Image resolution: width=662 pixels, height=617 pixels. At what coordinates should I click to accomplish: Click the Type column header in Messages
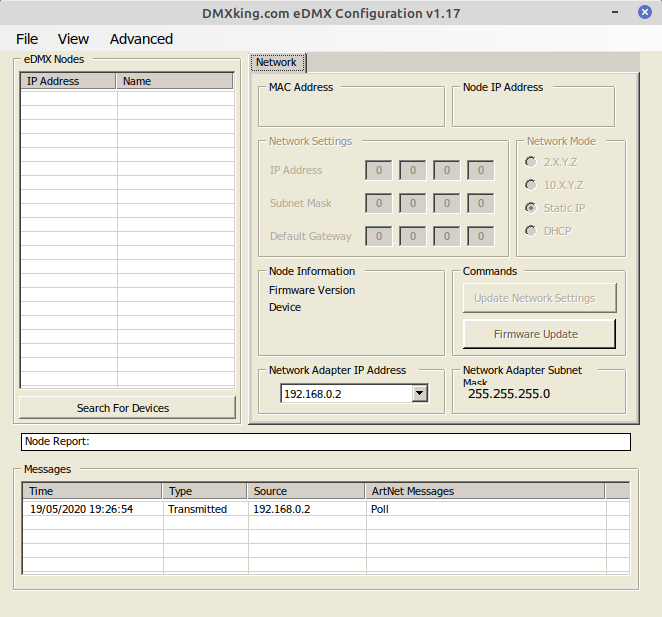pyautogui.click(x=205, y=491)
